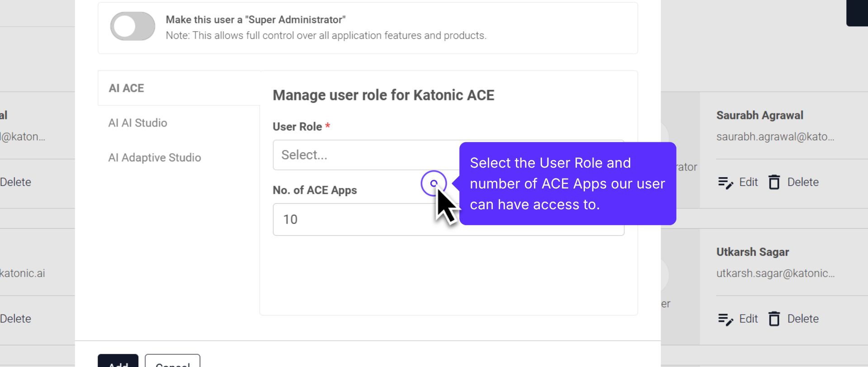The image size is (868, 367).
Task: Select the AI ACE tab
Action: [127, 88]
